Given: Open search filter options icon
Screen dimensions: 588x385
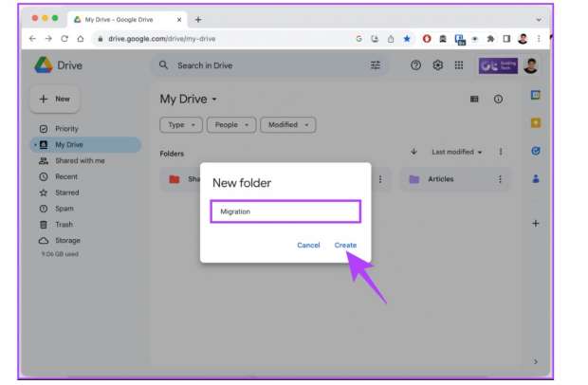Looking at the screenshot, I should [376, 65].
